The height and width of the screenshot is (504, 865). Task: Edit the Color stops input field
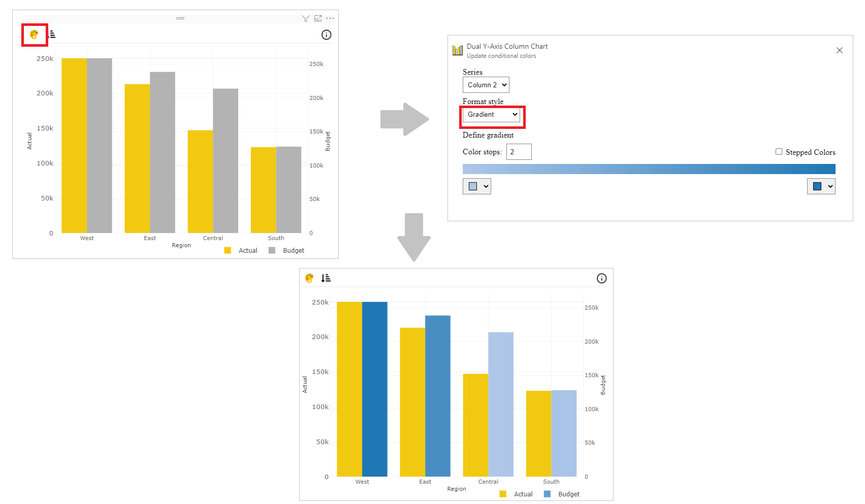519,152
